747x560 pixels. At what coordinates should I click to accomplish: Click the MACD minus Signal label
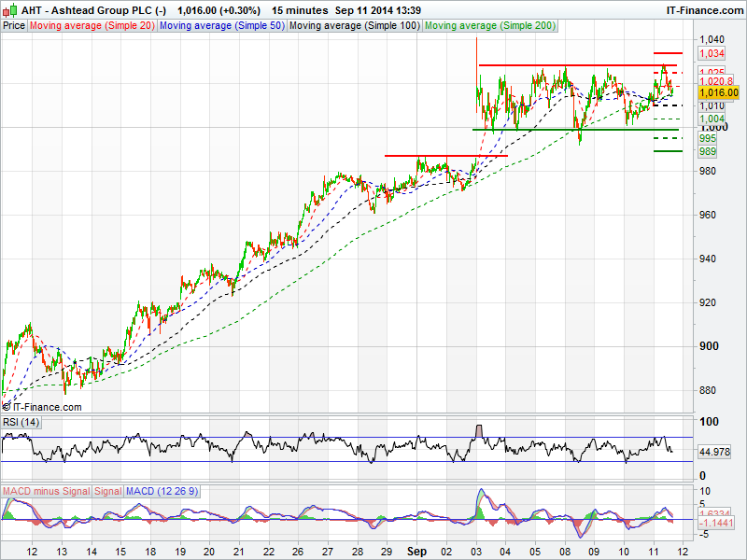[x=47, y=491]
